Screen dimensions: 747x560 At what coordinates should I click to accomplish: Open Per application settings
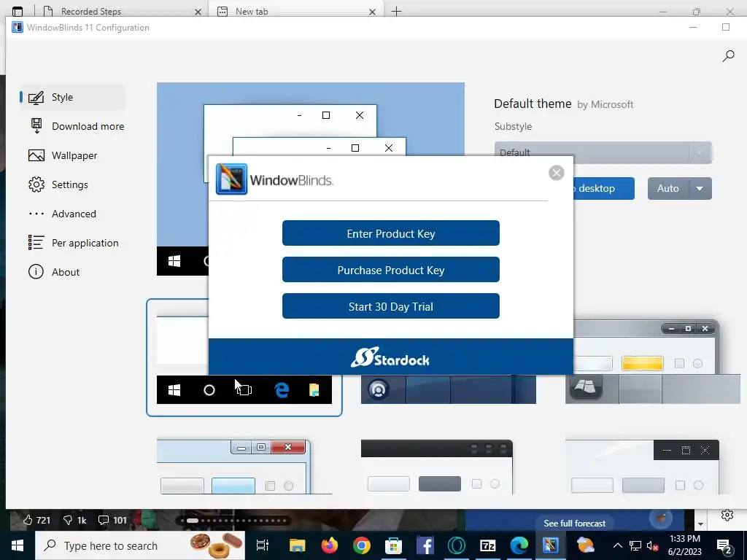click(74, 243)
